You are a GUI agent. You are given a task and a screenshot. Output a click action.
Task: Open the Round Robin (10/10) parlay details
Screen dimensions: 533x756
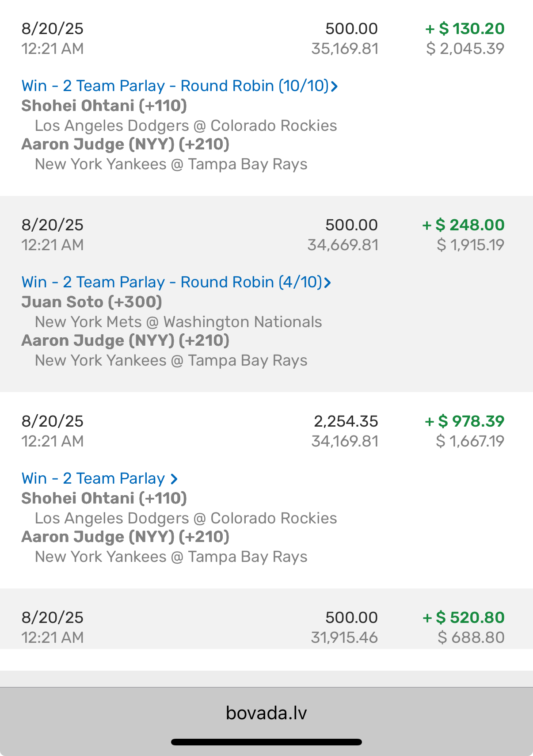point(175,86)
